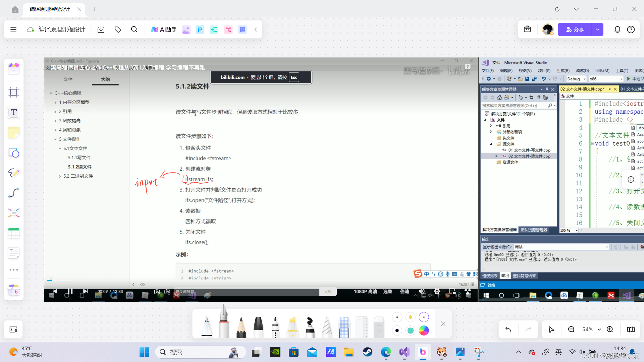The image size is (644, 362).
Task: Expand the share button dropdown arrow
Action: tap(597, 29)
